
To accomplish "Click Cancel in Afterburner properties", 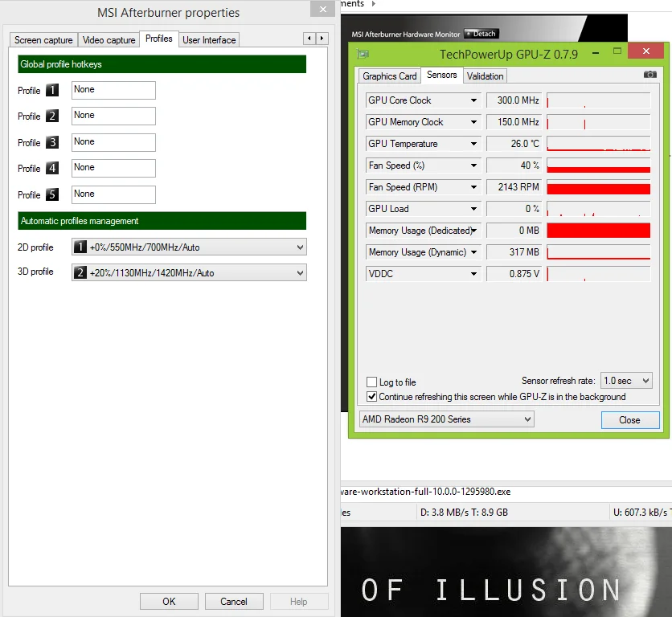I will coord(234,601).
